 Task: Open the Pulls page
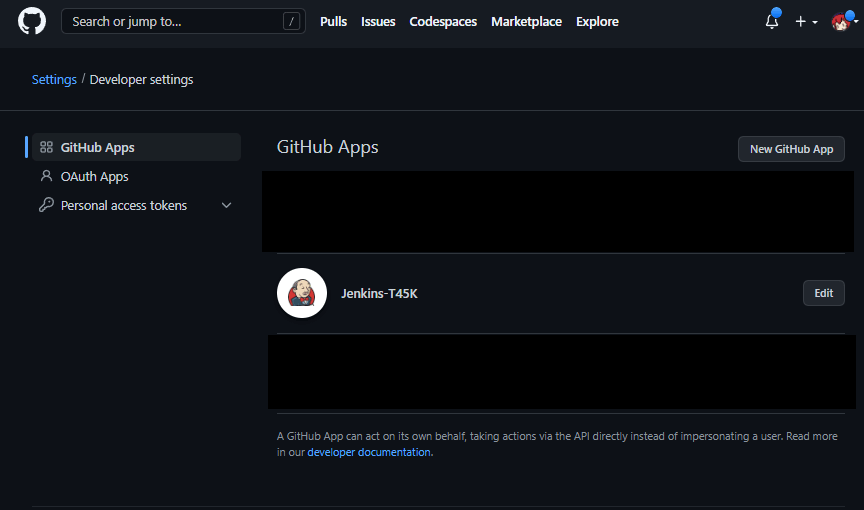click(x=333, y=21)
